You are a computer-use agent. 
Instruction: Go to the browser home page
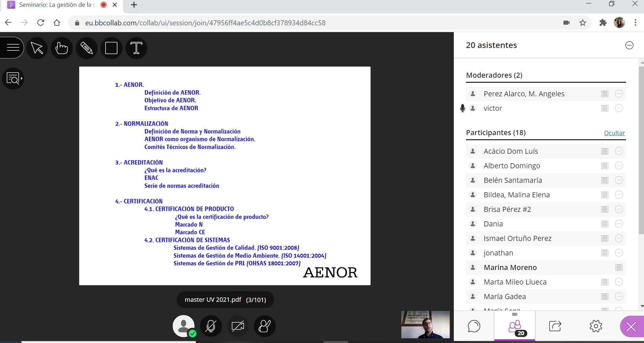point(57,23)
